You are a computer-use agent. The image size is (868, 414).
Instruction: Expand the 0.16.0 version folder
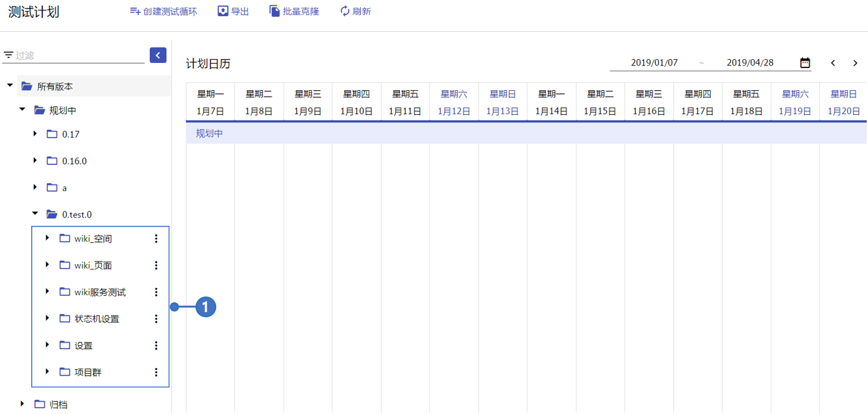coord(35,160)
